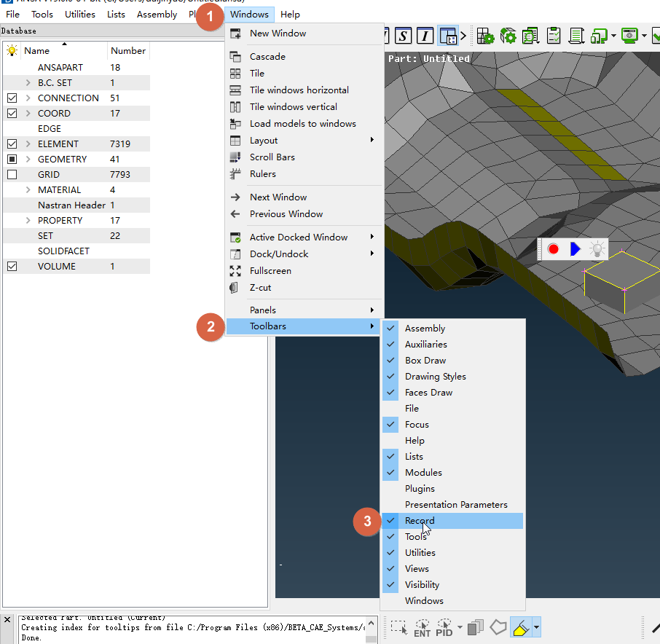The width and height of the screenshot is (660, 644).
Task: Sort database list by Number column header
Action: coord(128,50)
